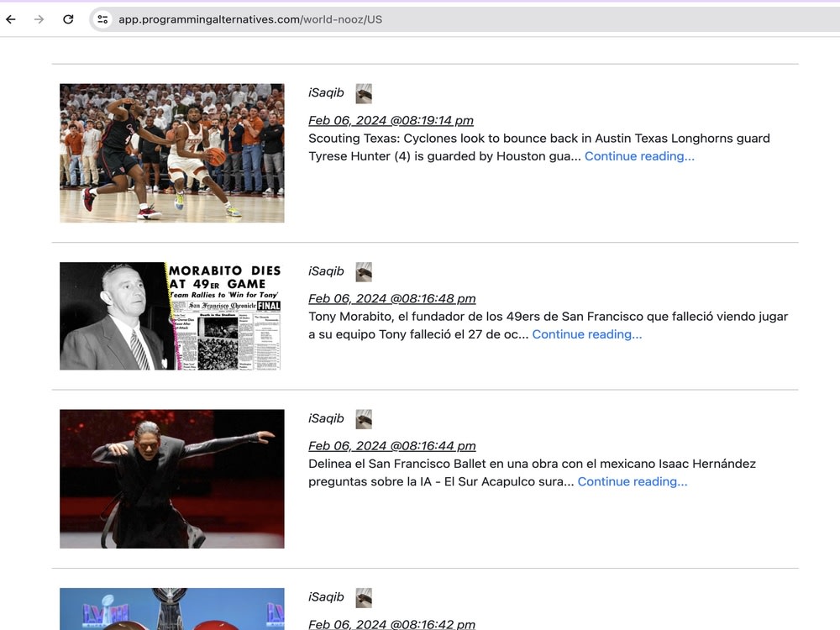Open iSaqib avatar on the Scouting Texas post

click(364, 94)
